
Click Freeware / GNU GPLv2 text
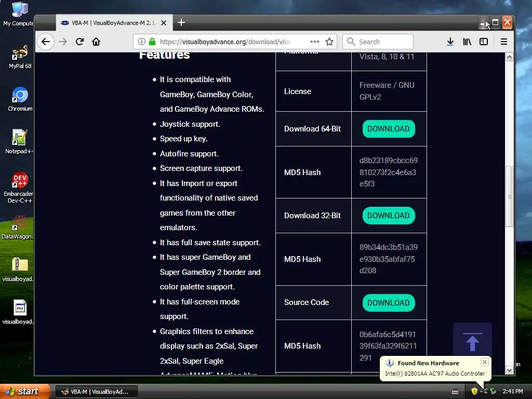[387, 91]
